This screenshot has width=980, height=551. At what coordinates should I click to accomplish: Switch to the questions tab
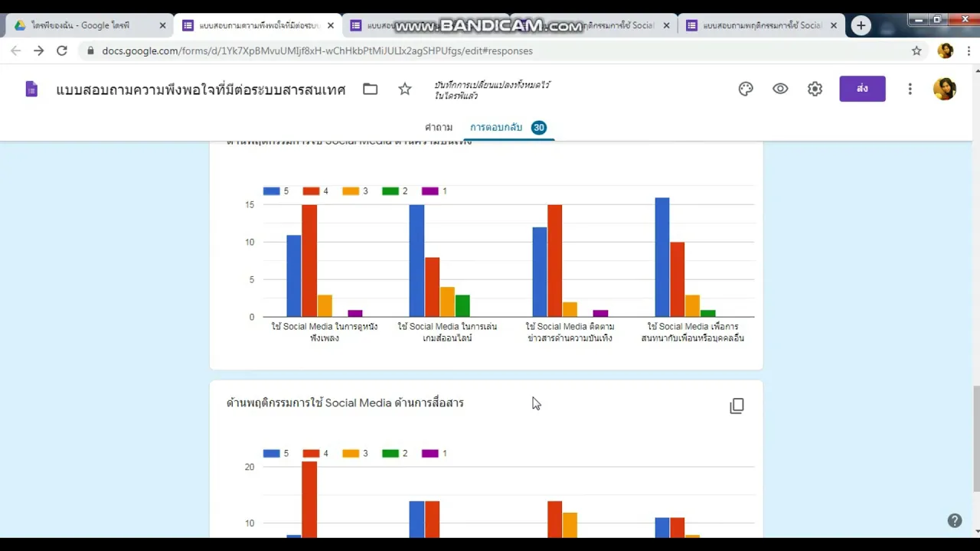pyautogui.click(x=439, y=127)
